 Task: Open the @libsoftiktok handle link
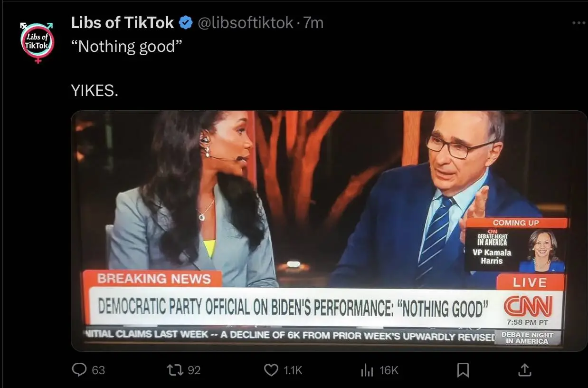pyautogui.click(x=245, y=23)
